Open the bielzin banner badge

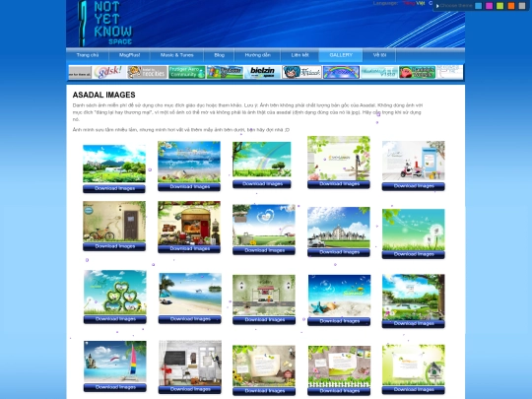pyautogui.click(x=262, y=72)
